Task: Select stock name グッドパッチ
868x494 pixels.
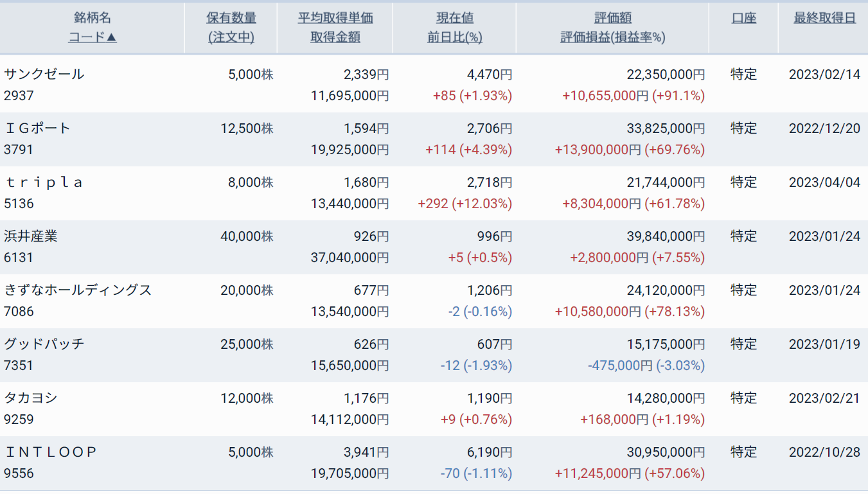Action: [44, 344]
